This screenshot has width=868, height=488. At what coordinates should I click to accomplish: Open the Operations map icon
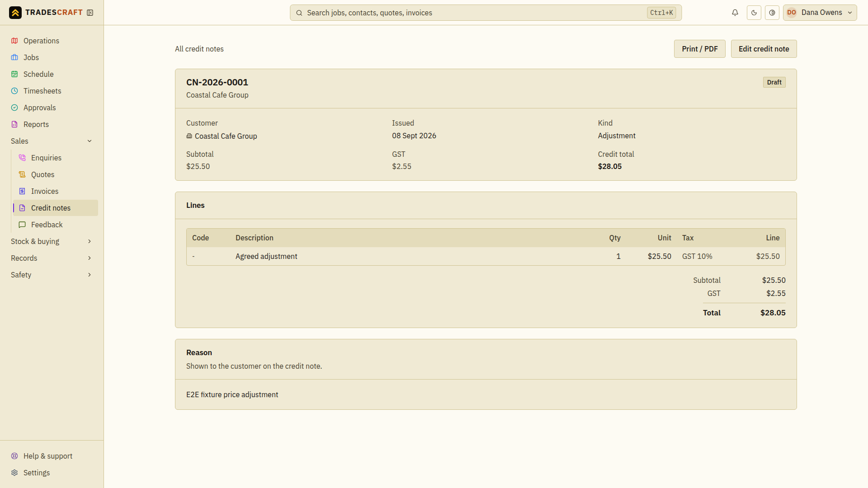click(14, 41)
